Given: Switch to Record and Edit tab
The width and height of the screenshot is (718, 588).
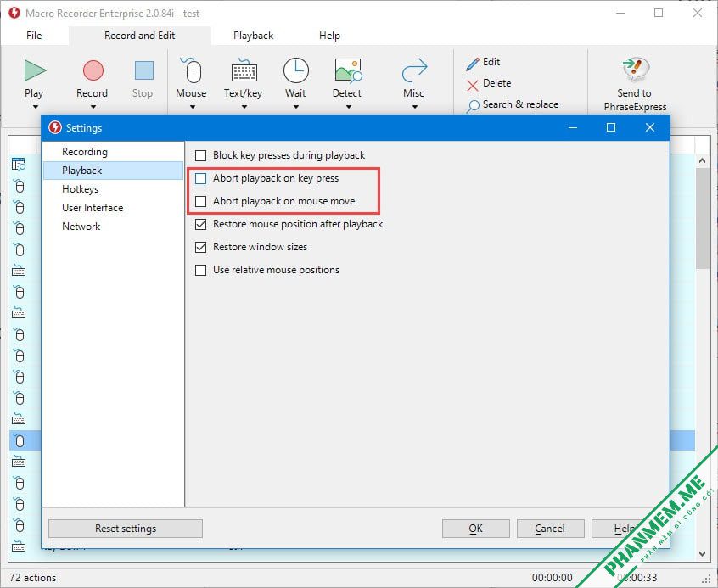Looking at the screenshot, I should [140, 36].
